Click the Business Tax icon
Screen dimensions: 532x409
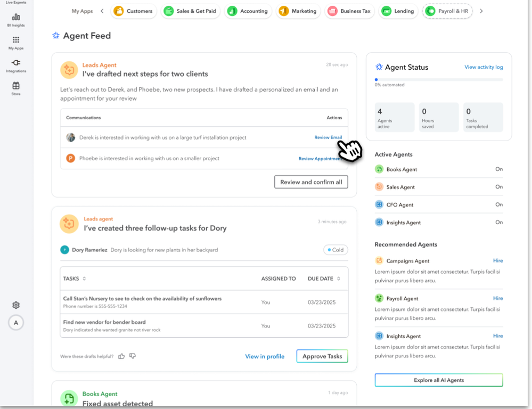[332, 11]
